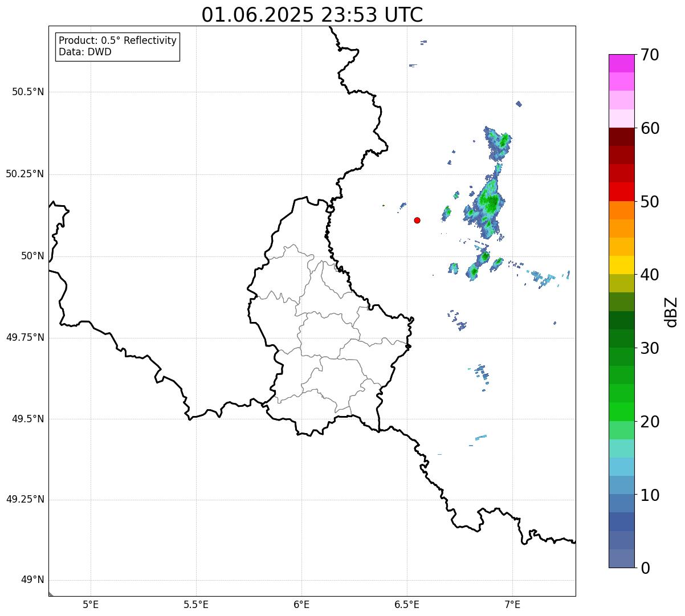Screen dimensions: 685x616
Task: Click the colorbar 70 tick label
Action: [650, 55]
